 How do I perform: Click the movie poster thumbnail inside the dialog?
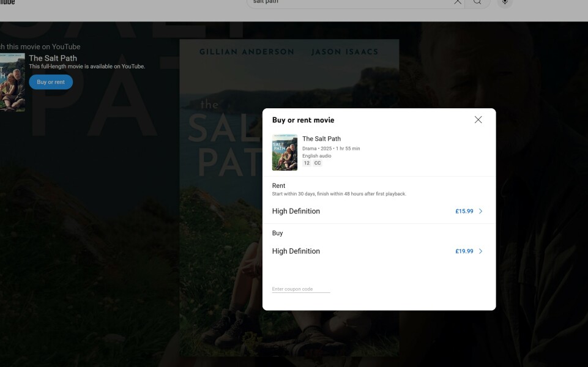click(x=285, y=152)
